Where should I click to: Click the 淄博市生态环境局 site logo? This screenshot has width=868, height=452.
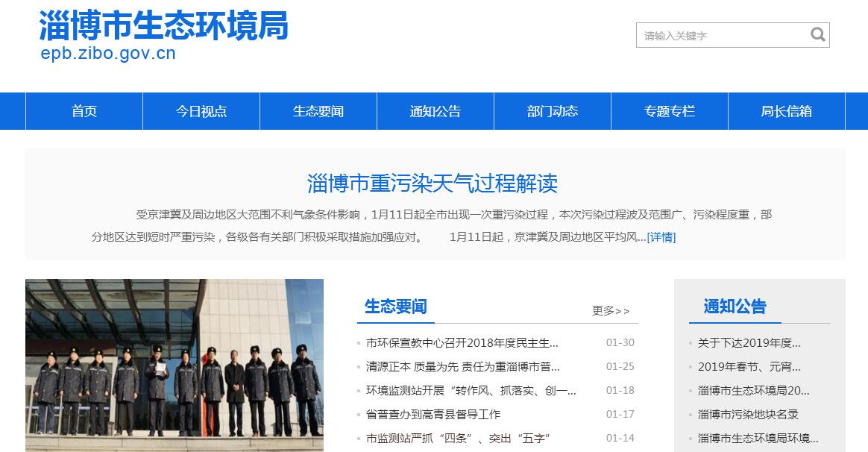(x=163, y=27)
